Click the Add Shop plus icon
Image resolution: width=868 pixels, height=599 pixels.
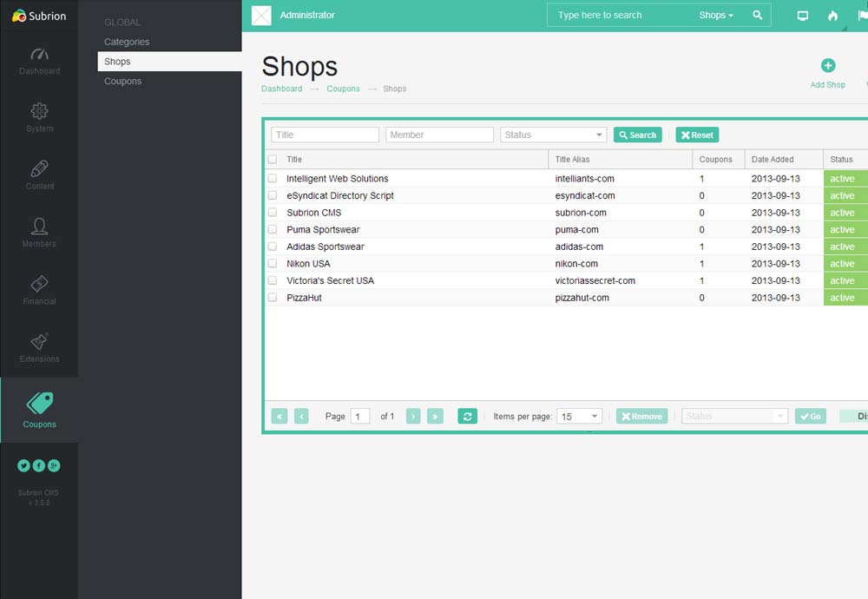[828, 65]
